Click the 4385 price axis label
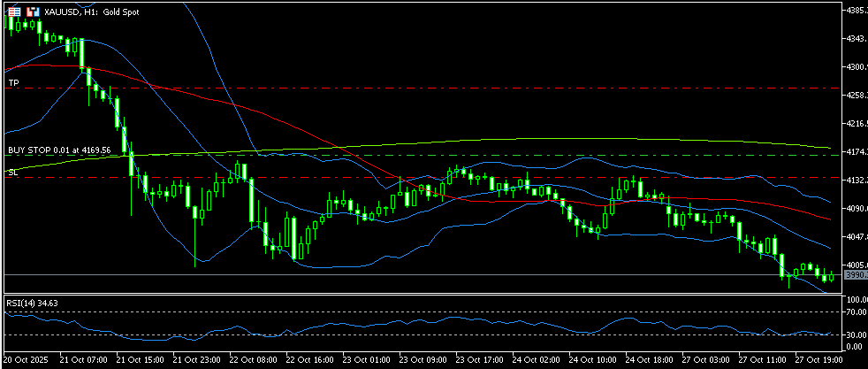 click(x=857, y=10)
